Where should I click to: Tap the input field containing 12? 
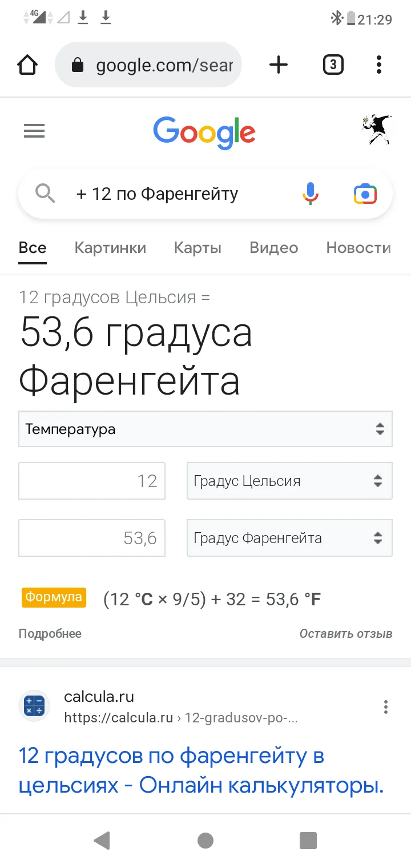(x=91, y=481)
